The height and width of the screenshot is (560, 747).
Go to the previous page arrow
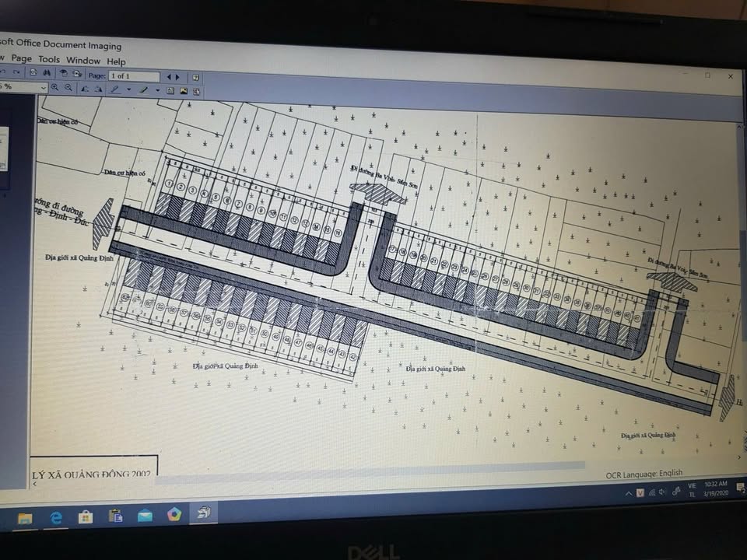(x=169, y=77)
